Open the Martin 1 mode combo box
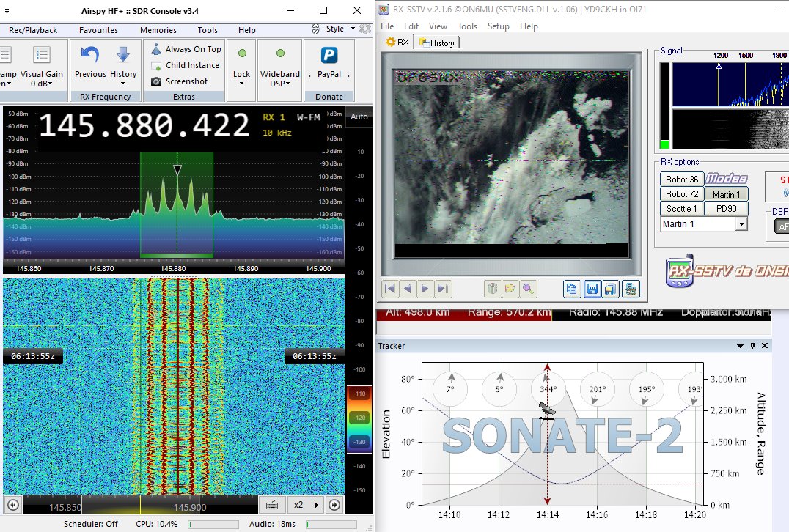The width and height of the screenshot is (789, 532). tap(703, 224)
